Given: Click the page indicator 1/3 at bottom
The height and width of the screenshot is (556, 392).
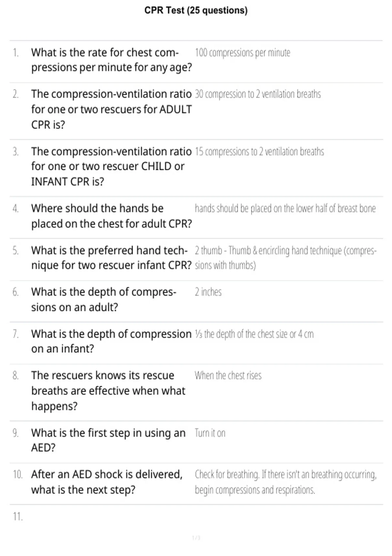Looking at the screenshot, I should (x=196, y=538).
